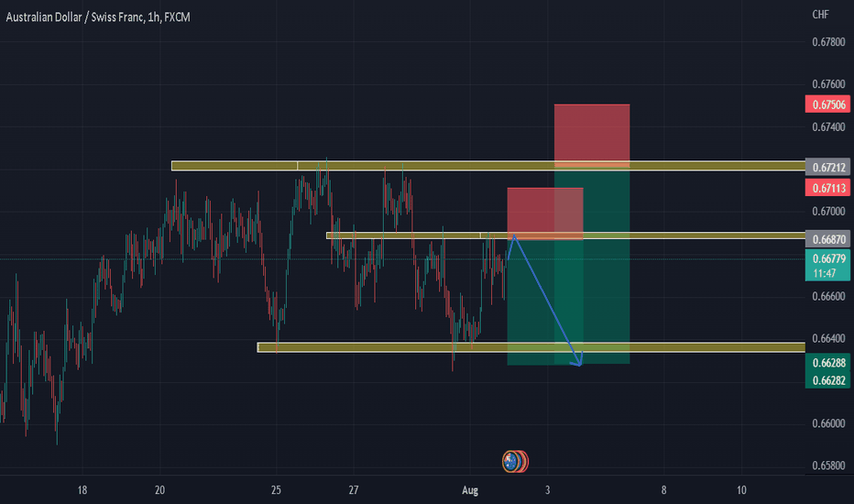Select the red 0.67113 price label
The image size is (854, 504).
point(827,188)
